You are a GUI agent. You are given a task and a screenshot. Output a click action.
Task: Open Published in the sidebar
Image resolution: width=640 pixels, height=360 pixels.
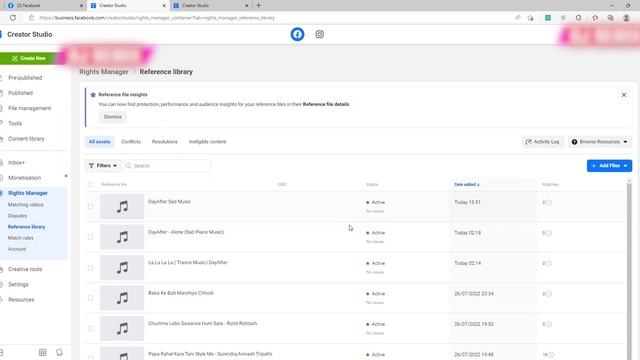point(20,93)
